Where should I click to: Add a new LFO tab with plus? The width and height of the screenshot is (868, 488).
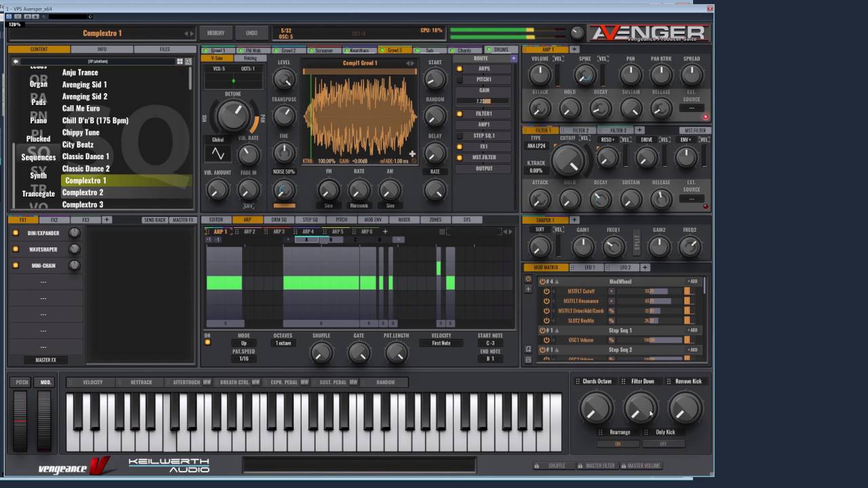(x=645, y=267)
